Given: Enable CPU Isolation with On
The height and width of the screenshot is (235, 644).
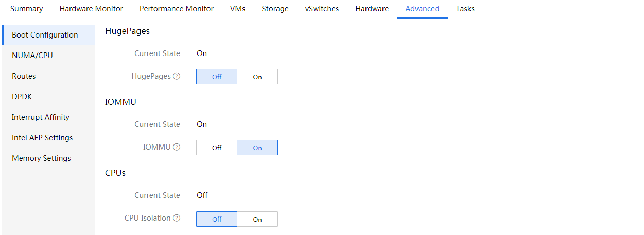Looking at the screenshot, I should (x=257, y=219).
